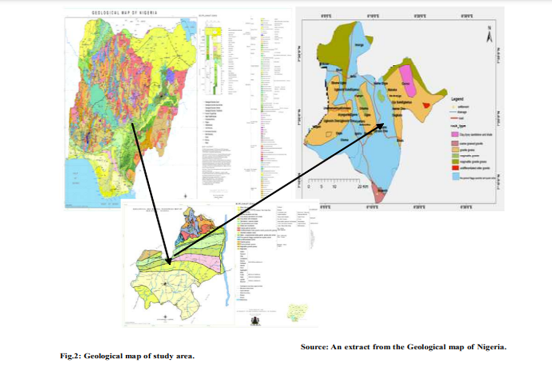Toggle the granite gneiss legend entry
552x392 pixels.
point(455,150)
